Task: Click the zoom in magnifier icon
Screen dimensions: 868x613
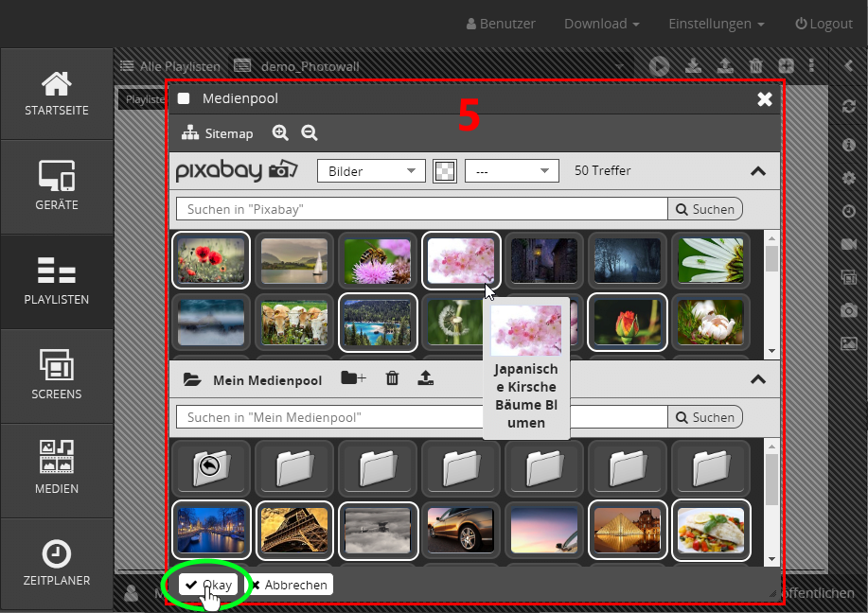Action: pyautogui.click(x=280, y=133)
